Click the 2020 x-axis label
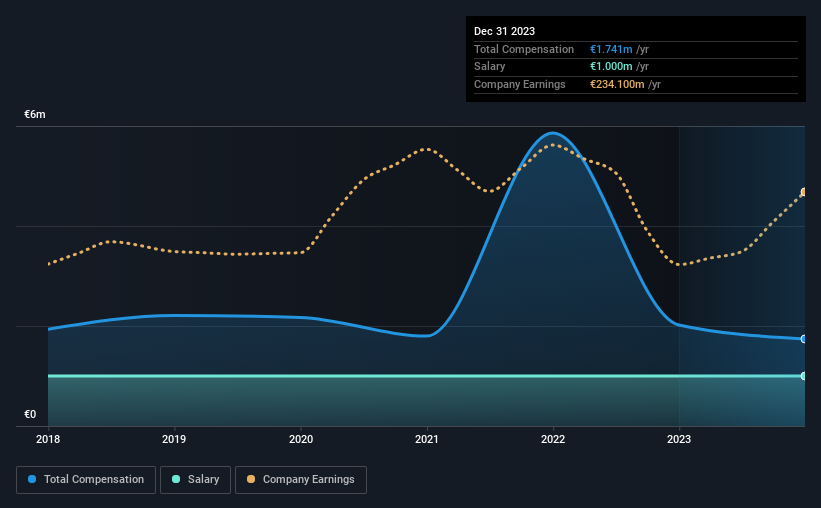 (301, 439)
